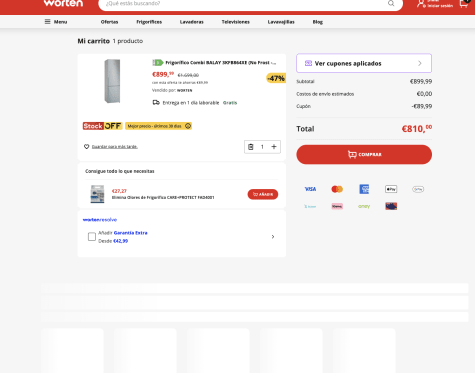Click Entrega en 1 día laborable text
Image resolution: width=475 pixels, height=373 pixels.
click(x=191, y=103)
